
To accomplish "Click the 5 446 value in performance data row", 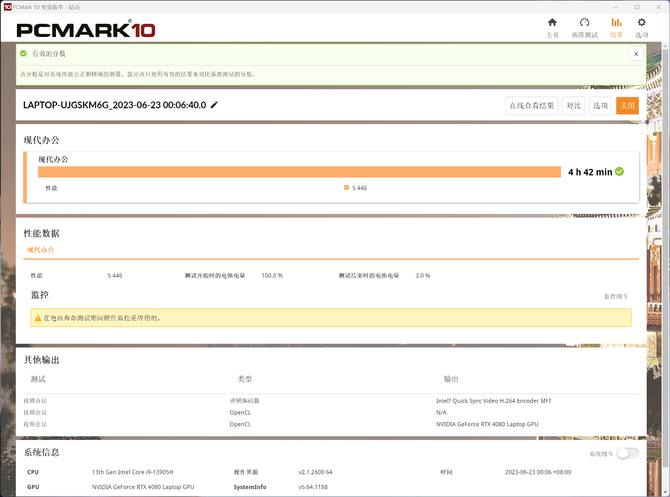I will [115, 276].
